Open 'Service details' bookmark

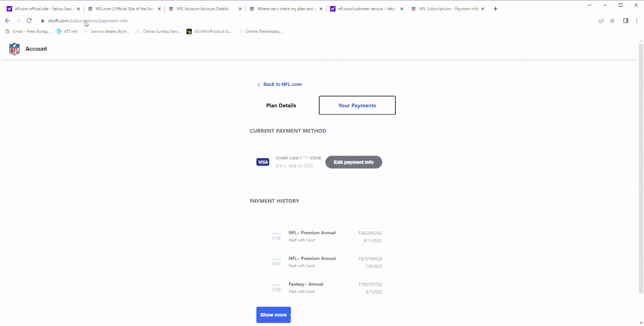pyautogui.click(x=107, y=31)
